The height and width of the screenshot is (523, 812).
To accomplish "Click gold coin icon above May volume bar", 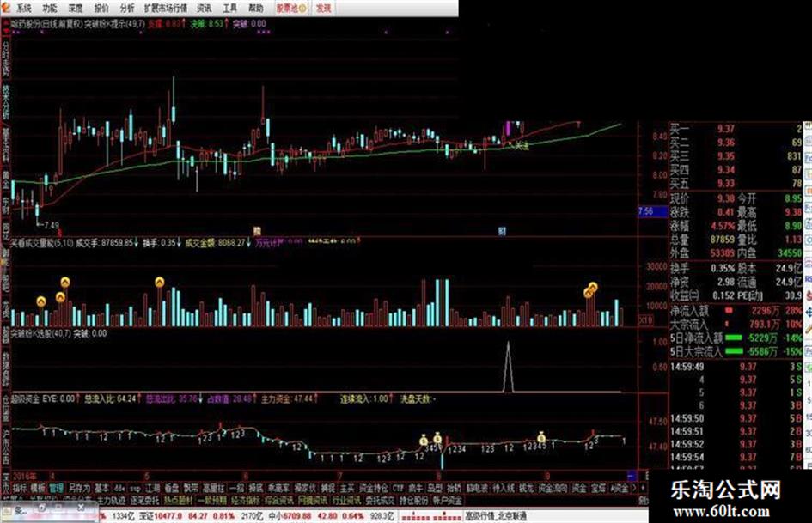I will click(160, 283).
